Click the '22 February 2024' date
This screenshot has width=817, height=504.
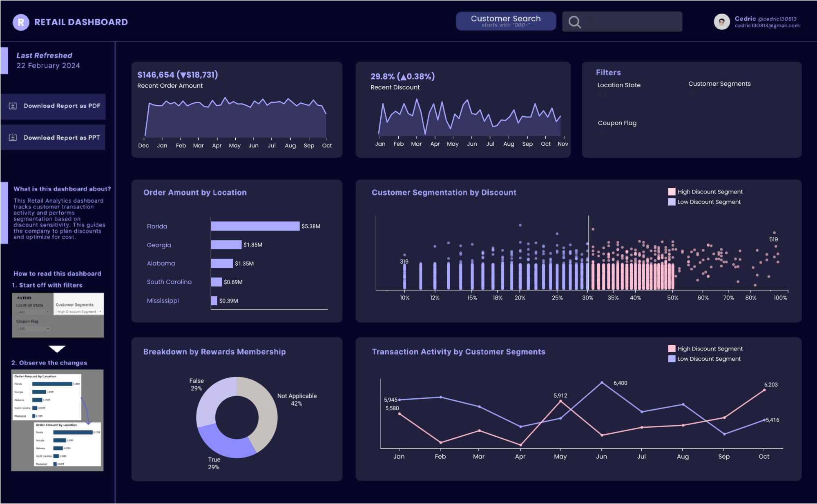[x=48, y=66]
